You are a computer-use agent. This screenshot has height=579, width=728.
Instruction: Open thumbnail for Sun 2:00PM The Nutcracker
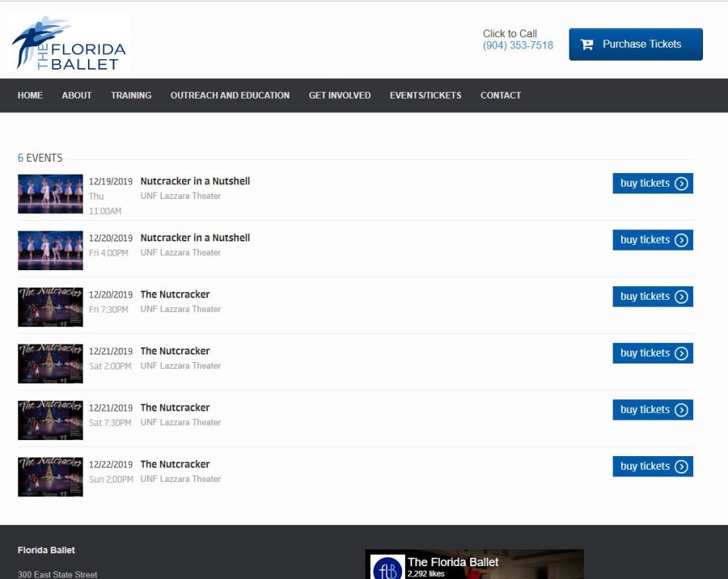(50, 477)
